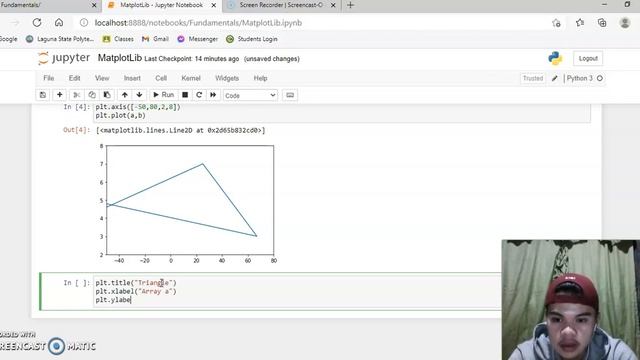640x360 pixels.
Task: Rename the notebook title MatplotLib
Action: pyautogui.click(x=120, y=58)
